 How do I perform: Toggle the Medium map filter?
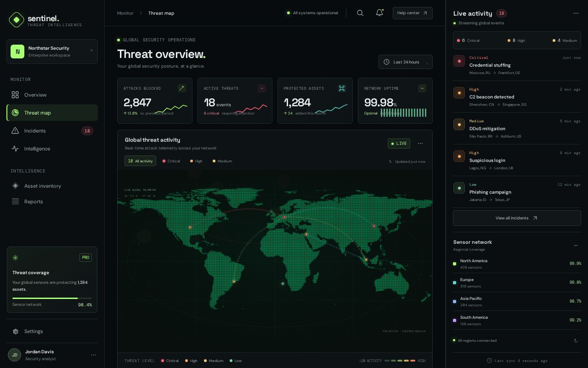[x=222, y=161]
